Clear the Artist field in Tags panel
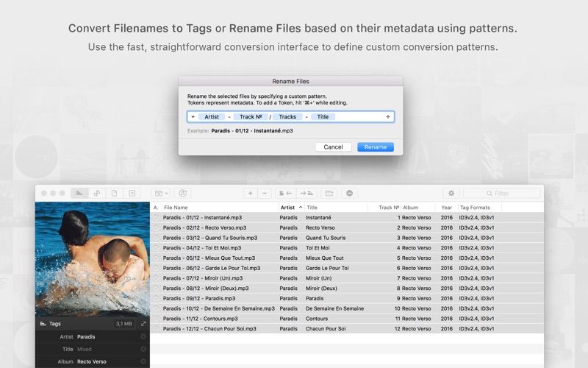Viewport: 588px width, 368px height. pos(143,337)
